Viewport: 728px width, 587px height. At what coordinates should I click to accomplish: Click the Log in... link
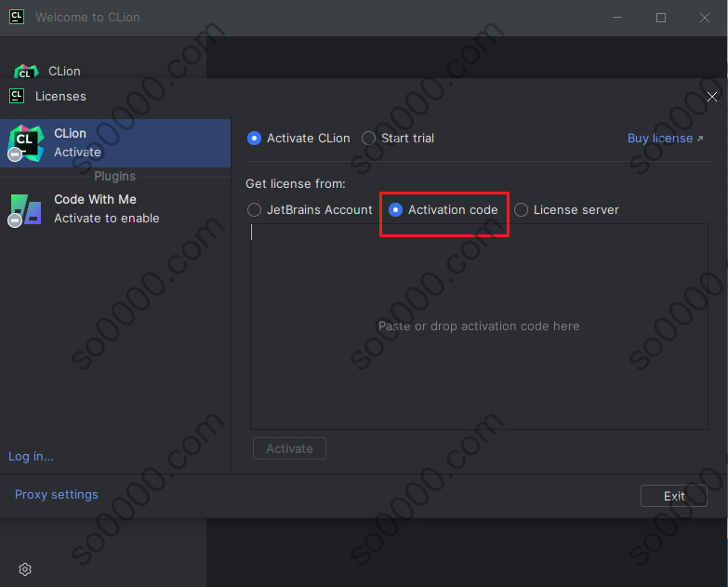pyautogui.click(x=31, y=457)
